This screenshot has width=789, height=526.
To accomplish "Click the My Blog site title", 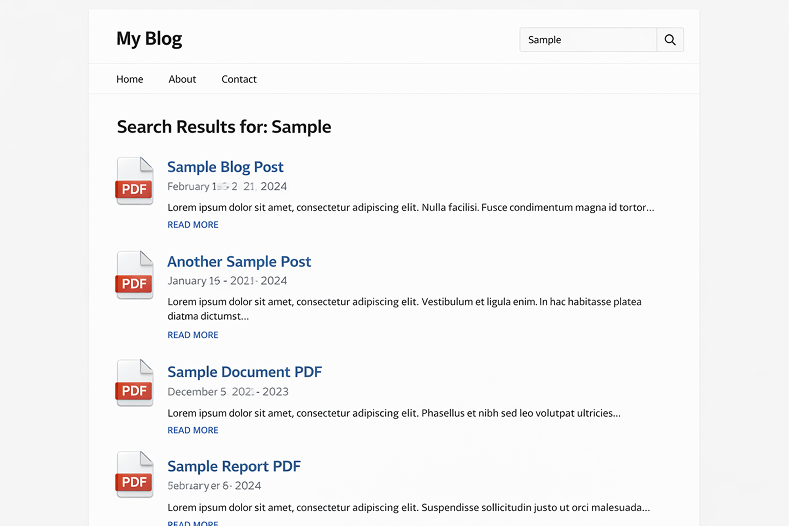I will point(149,39).
